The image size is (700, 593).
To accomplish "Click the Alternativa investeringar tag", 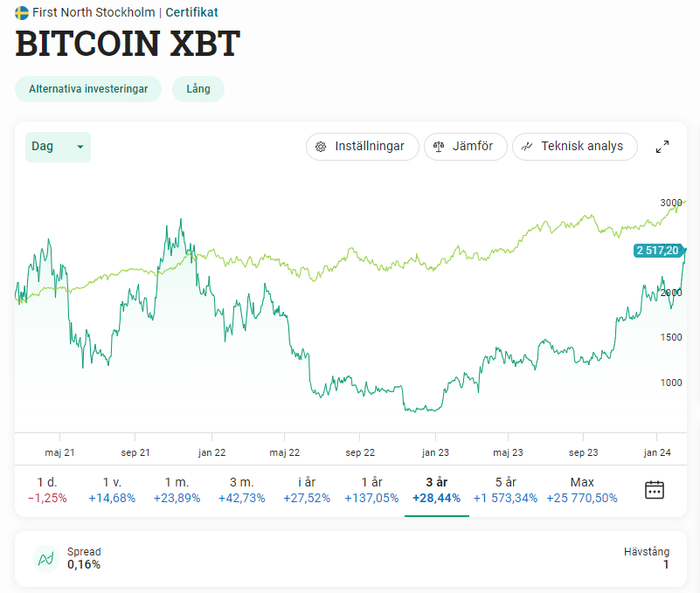I will coord(88,89).
